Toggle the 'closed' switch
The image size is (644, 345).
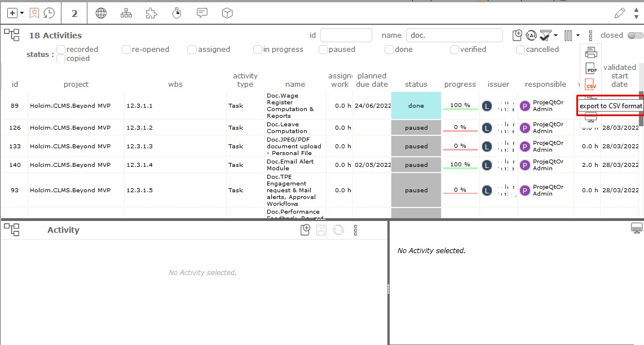pos(634,36)
